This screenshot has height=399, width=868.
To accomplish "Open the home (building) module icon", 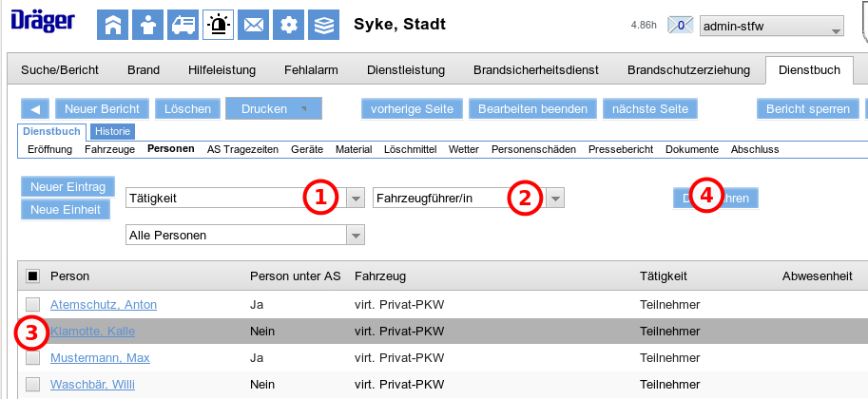I will coord(112,25).
